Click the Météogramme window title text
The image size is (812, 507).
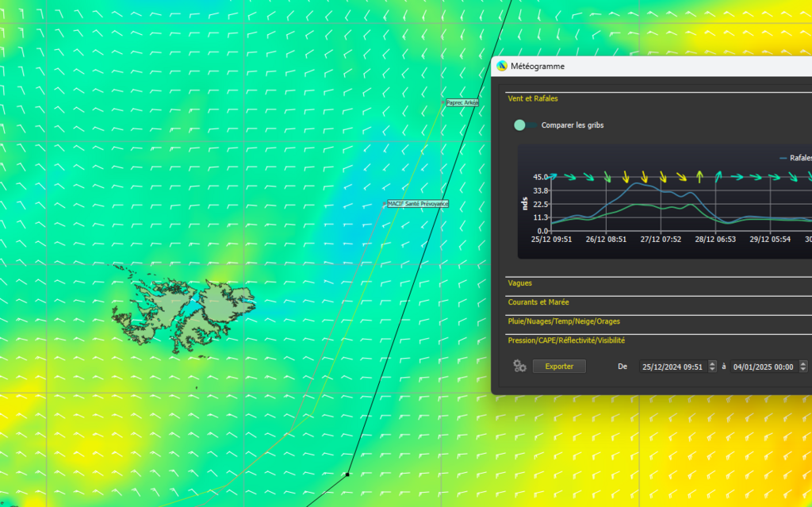[538, 67]
